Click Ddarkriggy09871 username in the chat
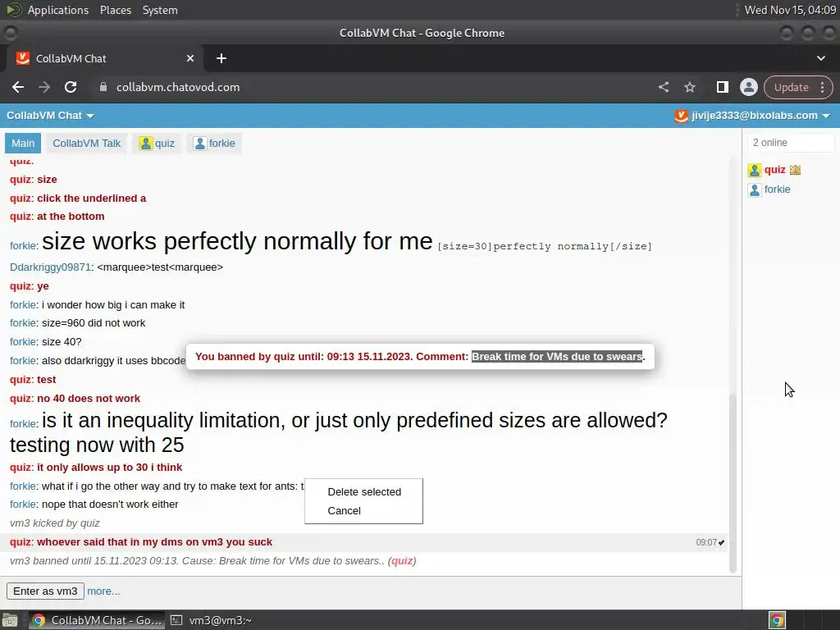The image size is (840, 630). [x=50, y=267]
